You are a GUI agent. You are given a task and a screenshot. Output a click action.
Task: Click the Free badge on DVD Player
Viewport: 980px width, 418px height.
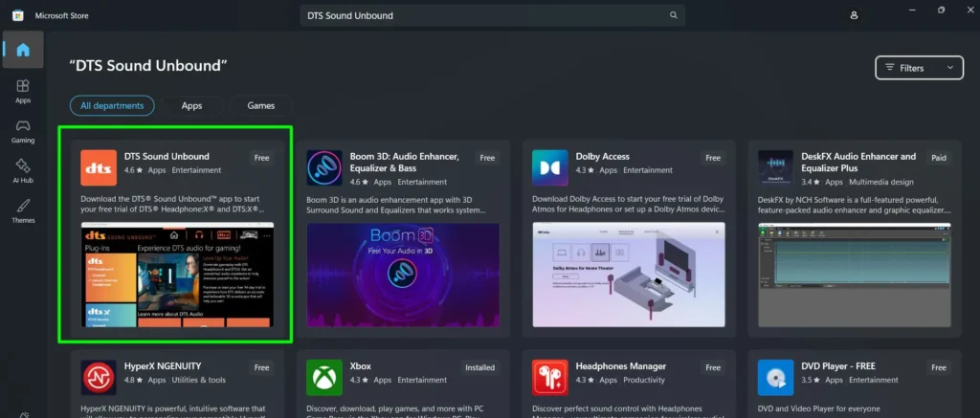click(939, 368)
